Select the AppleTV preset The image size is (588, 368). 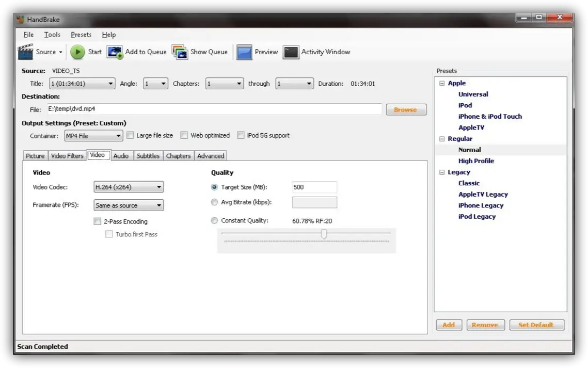point(471,128)
